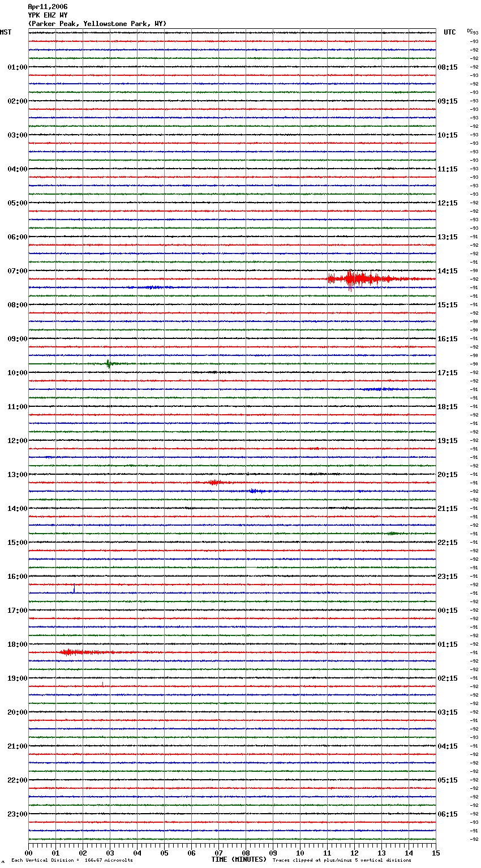Click the "01:15" UTC time label

tap(448, 644)
